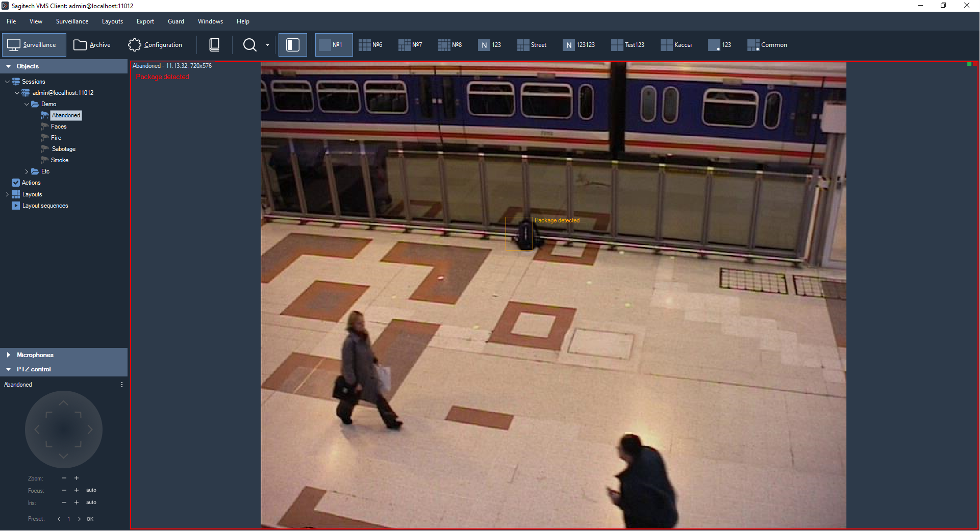This screenshot has height=531, width=980.
Task: Toggle the side panel visibility button
Action: (x=293, y=45)
